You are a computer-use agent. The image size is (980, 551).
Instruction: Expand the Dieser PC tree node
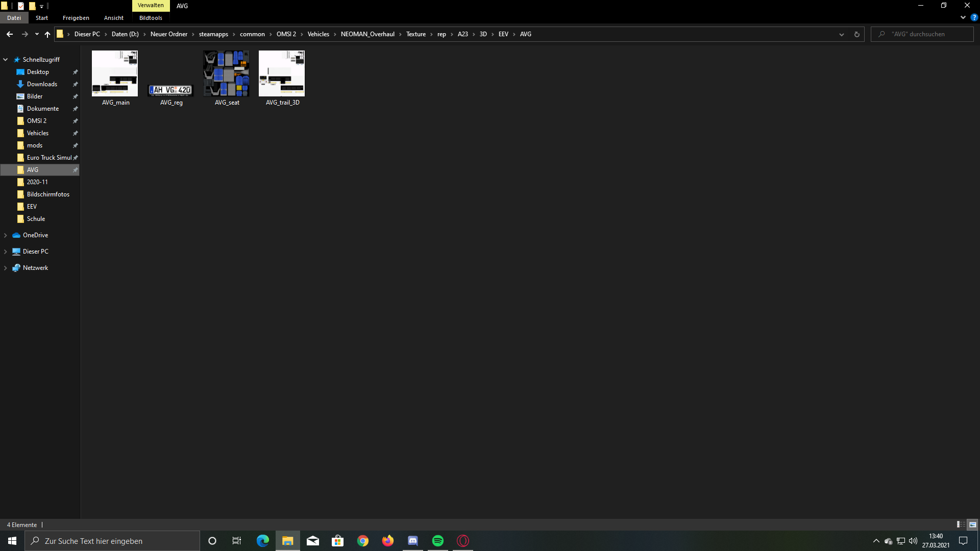click(6, 252)
